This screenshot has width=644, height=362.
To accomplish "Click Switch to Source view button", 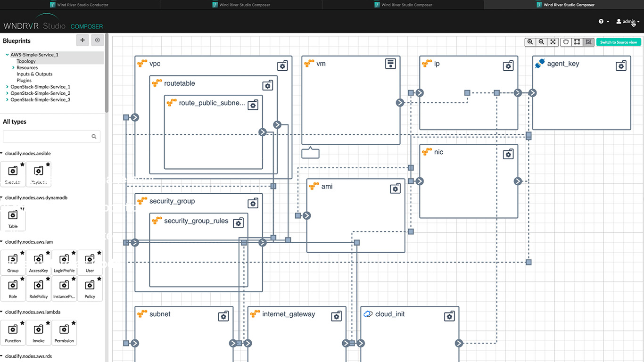I will pos(619,42).
